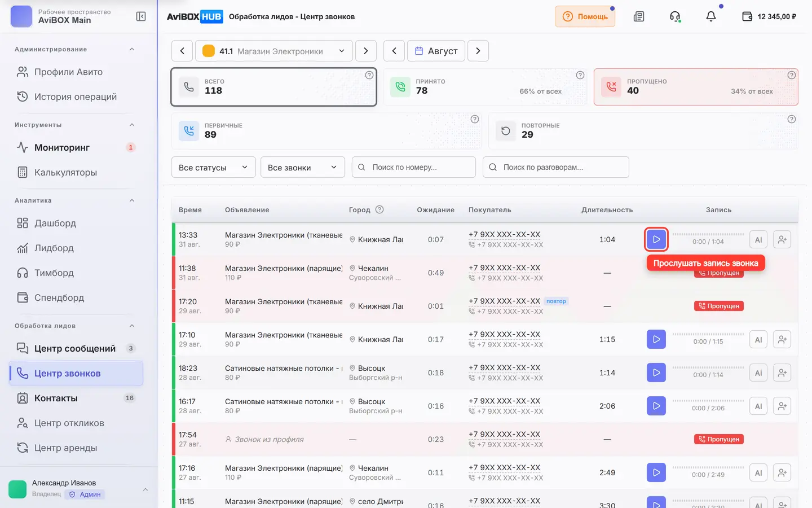The height and width of the screenshot is (508, 812).
Task: Add contact from the 17:10 call
Action: pyautogui.click(x=782, y=339)
